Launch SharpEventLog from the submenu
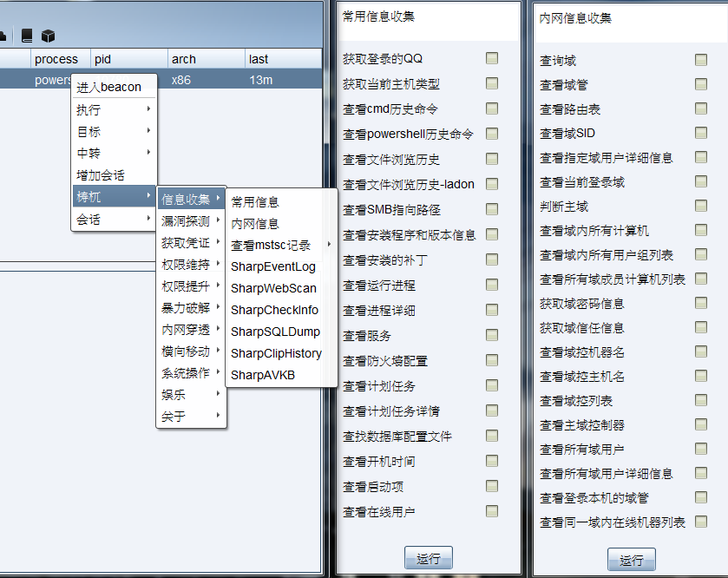The image size is (728, 578). (x=281, y=266)
